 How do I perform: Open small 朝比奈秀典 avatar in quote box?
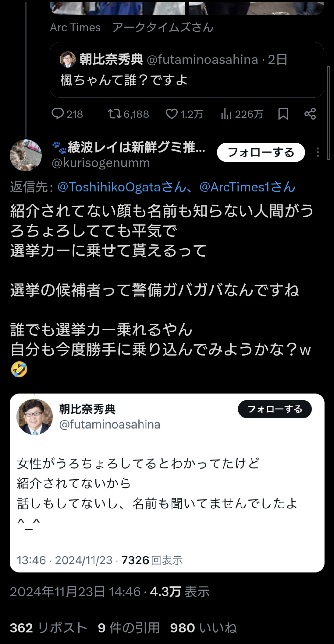click(68, 59)
